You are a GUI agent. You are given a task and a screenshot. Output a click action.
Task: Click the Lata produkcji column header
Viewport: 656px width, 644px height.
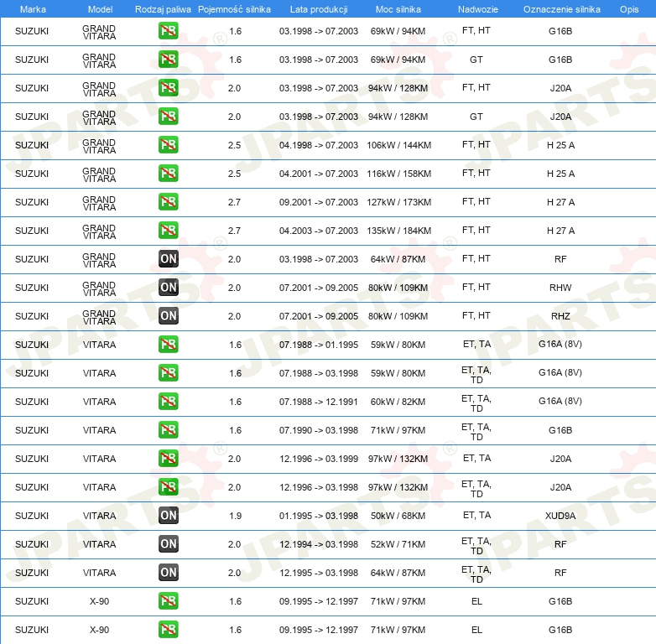point(319,9)
